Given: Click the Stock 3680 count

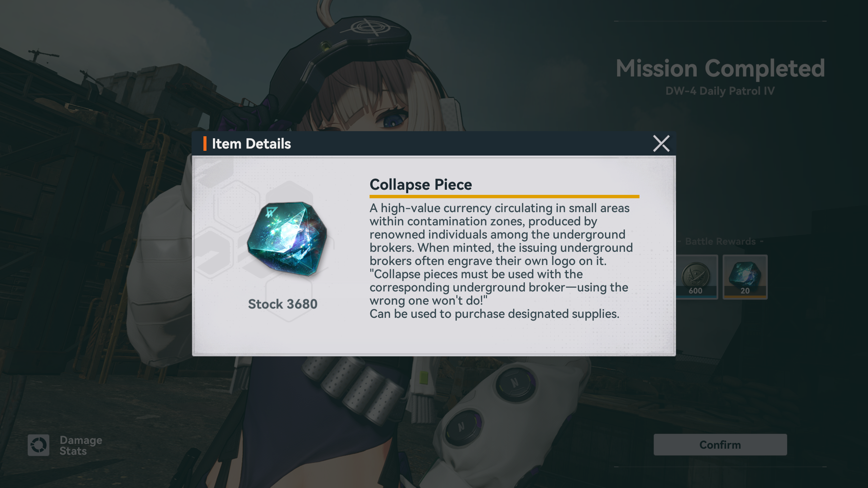Looking at the screenshot, I should [x=283, y=304].
